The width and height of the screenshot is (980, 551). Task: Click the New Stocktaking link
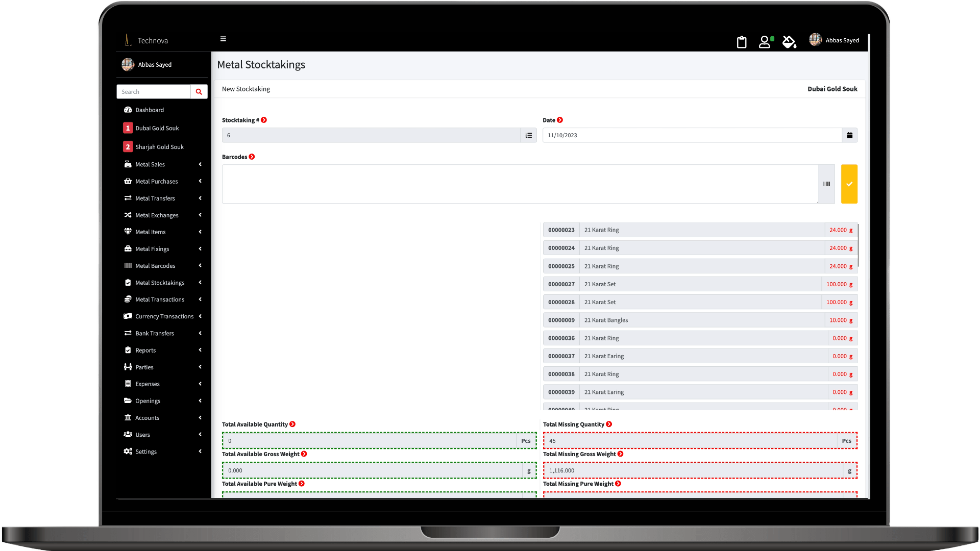246,89
